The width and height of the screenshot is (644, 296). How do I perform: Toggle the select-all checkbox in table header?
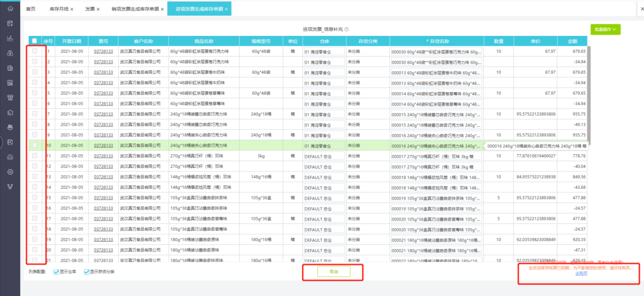tap(35, 41)
